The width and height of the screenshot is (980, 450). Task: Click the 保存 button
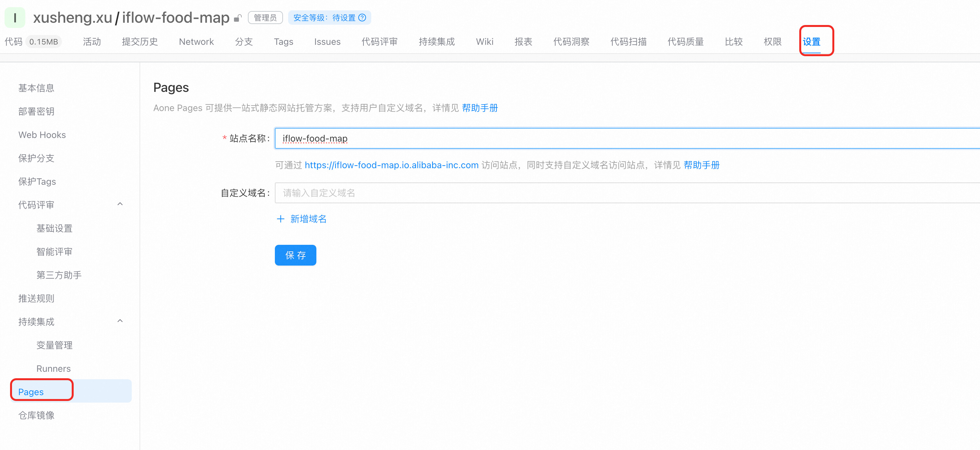(295, 255)
